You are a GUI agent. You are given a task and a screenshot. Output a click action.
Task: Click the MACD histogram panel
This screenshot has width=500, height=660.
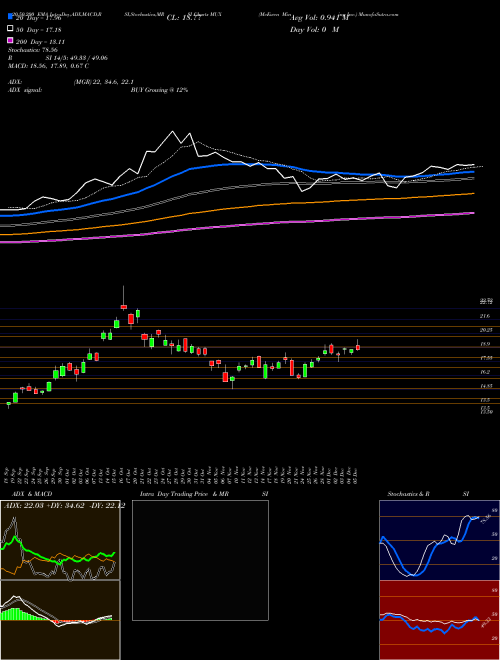pos(60,620)
